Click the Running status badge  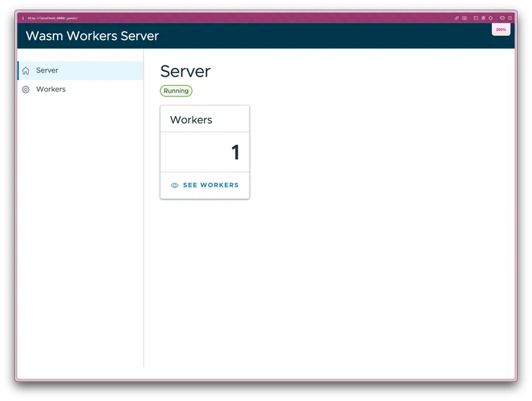tap(176, 91)
